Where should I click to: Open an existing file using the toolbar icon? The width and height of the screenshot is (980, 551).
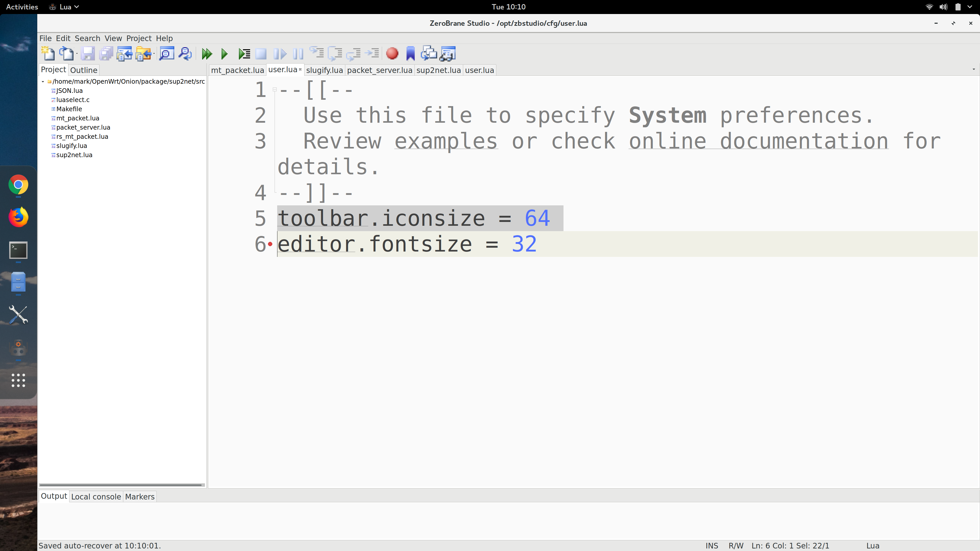coord(67,54)
